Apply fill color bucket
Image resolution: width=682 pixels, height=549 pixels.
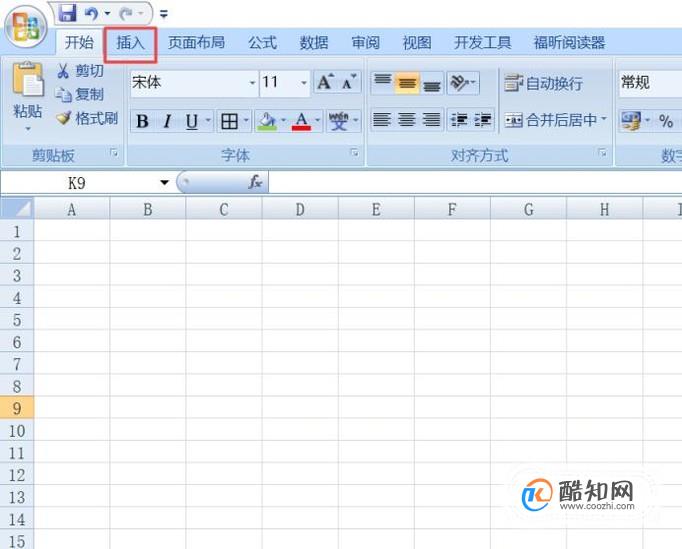tap(267, 121)
